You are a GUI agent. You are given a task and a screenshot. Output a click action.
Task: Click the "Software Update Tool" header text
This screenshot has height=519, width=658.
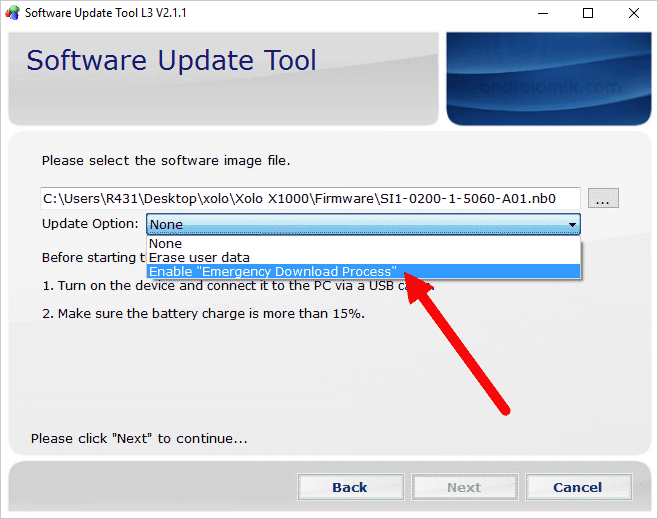point(171,60)
